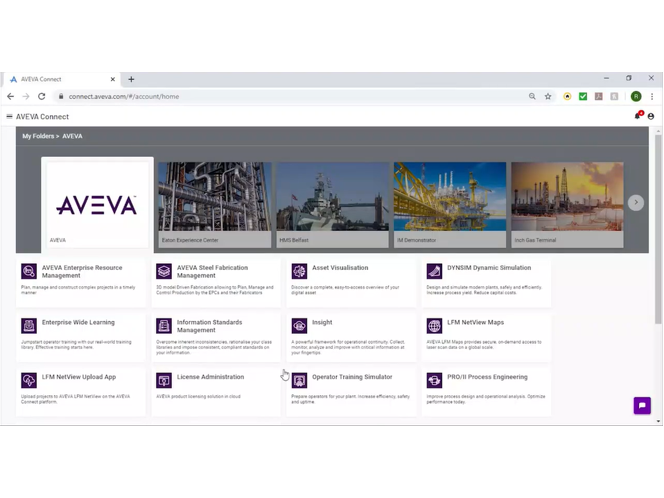This screenshot has width=664, height=498.
Task: Bookmark this page with star icon
Action: tap(548, 97)
